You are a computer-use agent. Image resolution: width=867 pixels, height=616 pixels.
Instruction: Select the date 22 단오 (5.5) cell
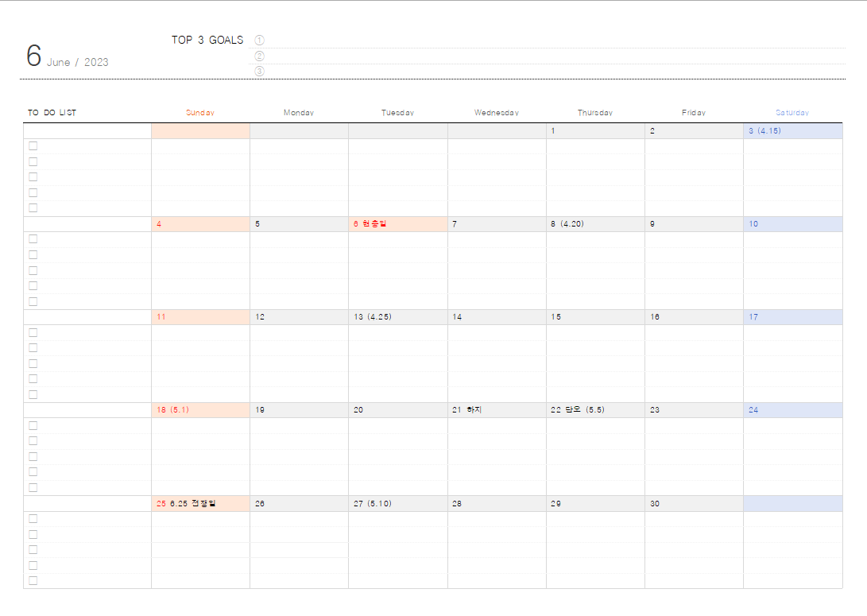tap(595, 410)
